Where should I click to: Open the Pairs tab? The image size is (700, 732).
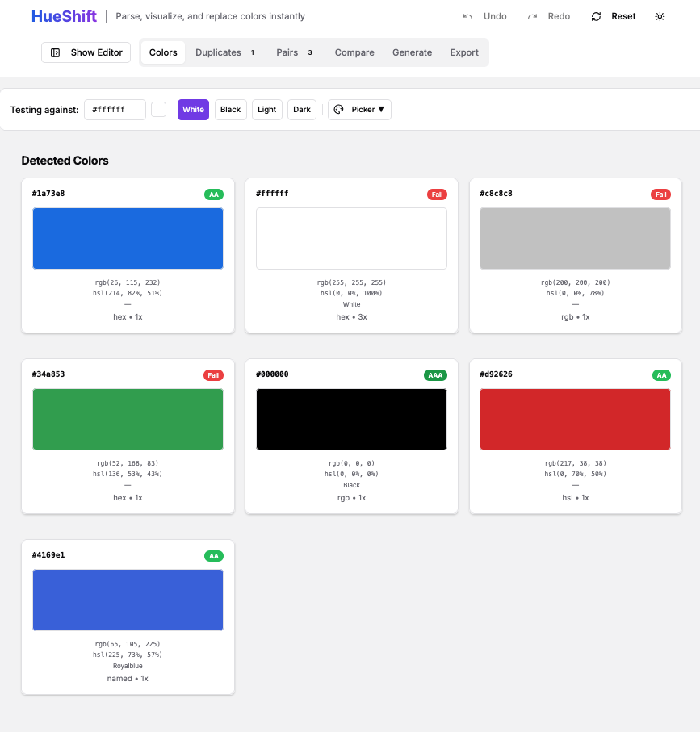287,52
